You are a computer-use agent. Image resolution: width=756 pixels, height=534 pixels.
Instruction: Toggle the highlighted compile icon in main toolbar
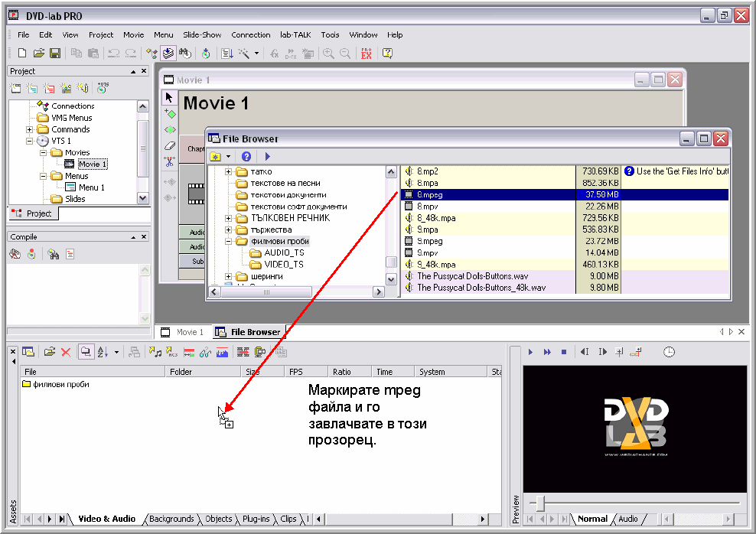(x=168, y=53)
